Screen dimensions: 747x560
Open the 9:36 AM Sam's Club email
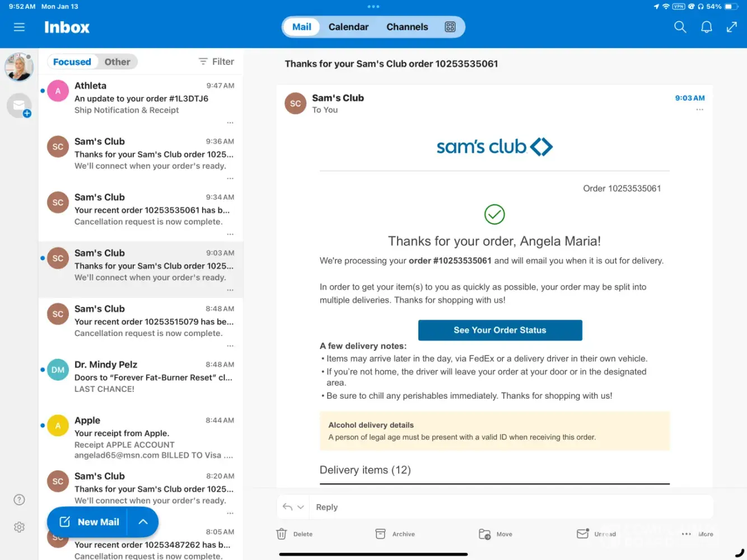pos(141,158)
